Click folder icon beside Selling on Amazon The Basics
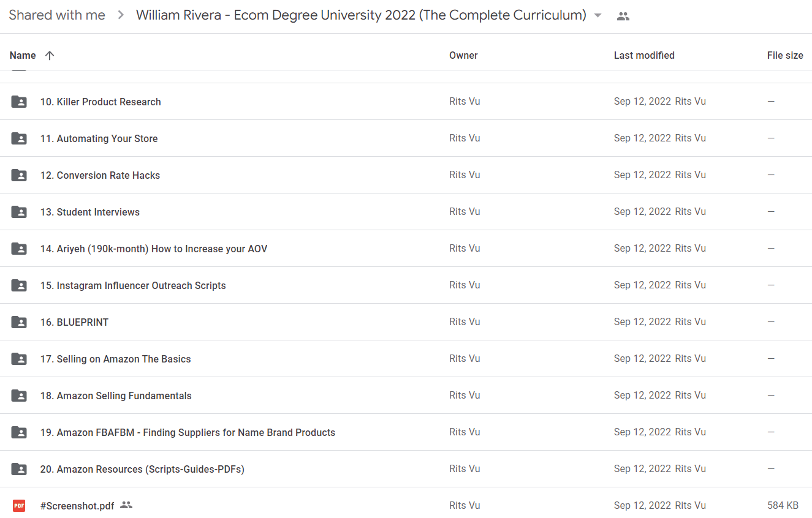 tap(19, 359)
